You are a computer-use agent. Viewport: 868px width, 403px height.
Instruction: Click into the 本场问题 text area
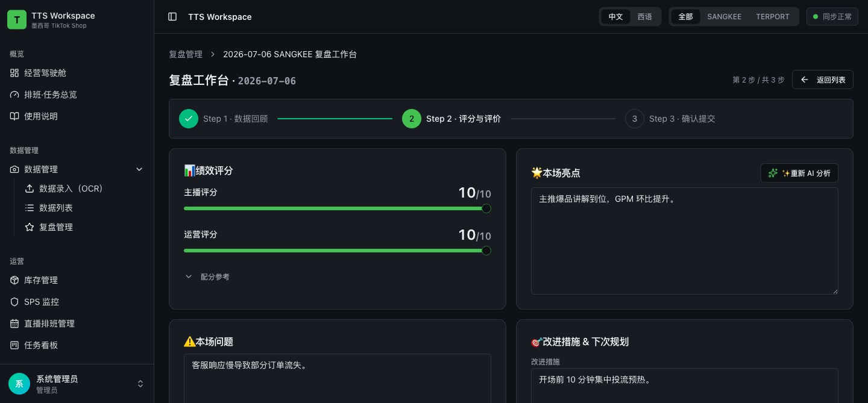pyautogui.click(x=338, y=378)
